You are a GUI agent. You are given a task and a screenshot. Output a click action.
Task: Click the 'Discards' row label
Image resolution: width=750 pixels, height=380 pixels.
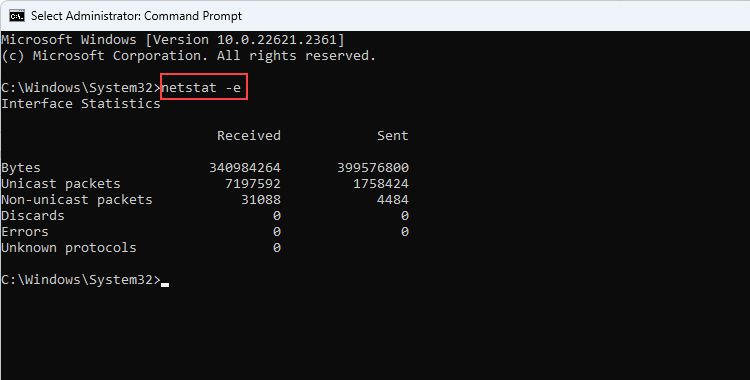point(33,216)
